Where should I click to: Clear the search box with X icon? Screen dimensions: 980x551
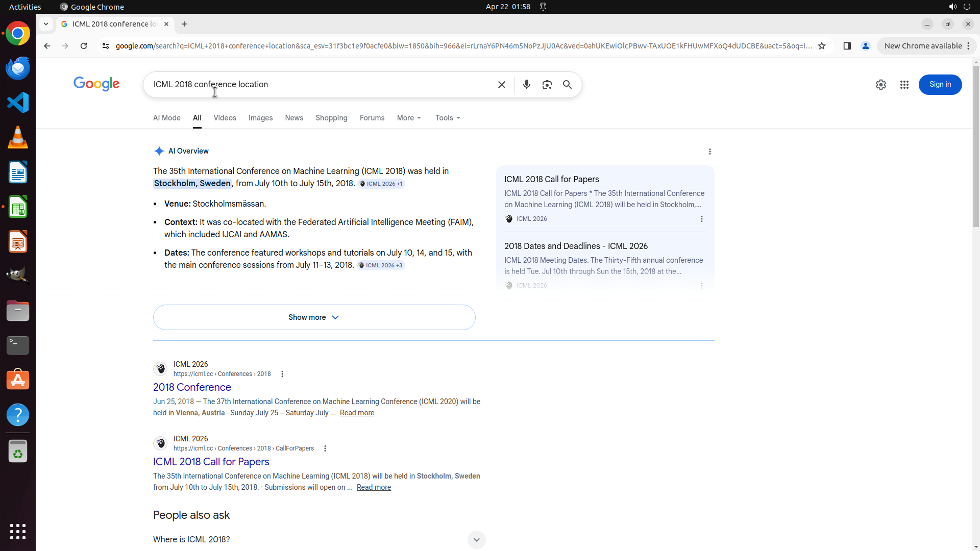point(501,85)
